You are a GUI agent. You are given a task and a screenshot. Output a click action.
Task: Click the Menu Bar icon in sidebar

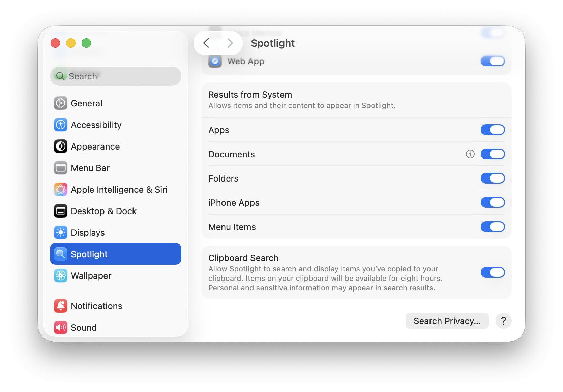coord(61,168)
